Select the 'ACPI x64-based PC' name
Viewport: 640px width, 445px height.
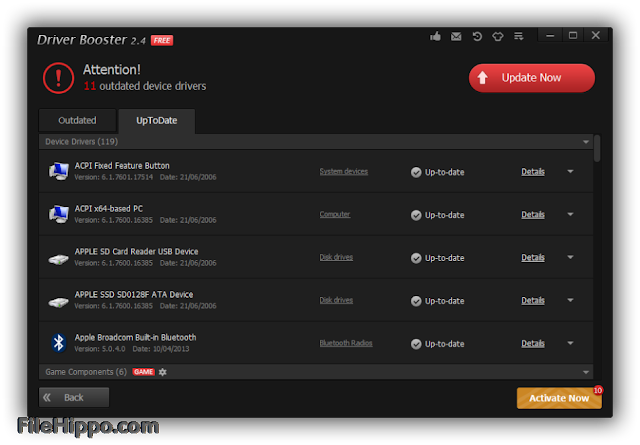(109, 209)
